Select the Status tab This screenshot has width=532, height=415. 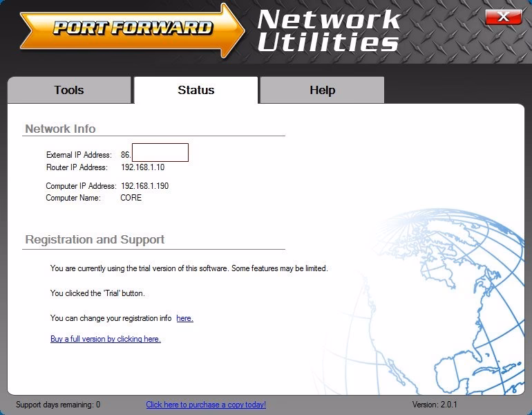click(196, 90)
